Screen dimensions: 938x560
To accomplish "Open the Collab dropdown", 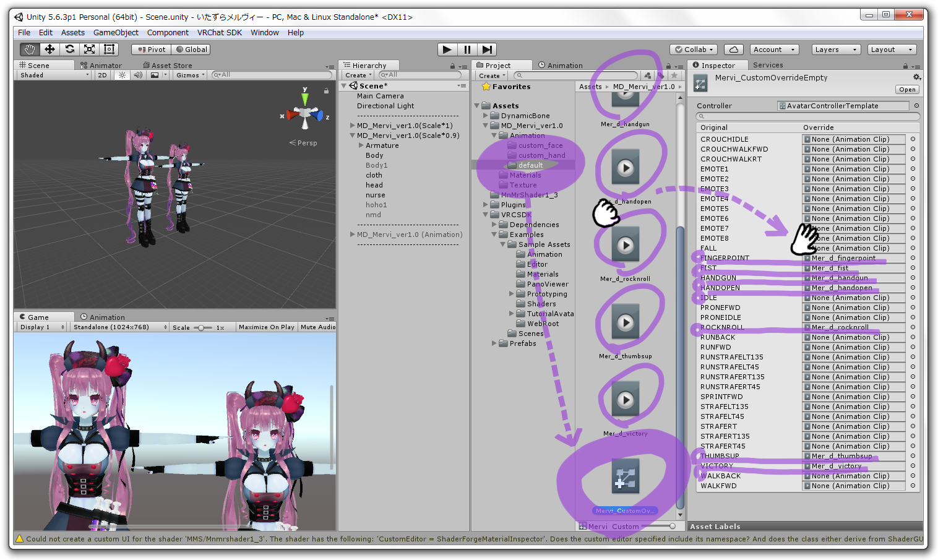I will tap(694, 50).
